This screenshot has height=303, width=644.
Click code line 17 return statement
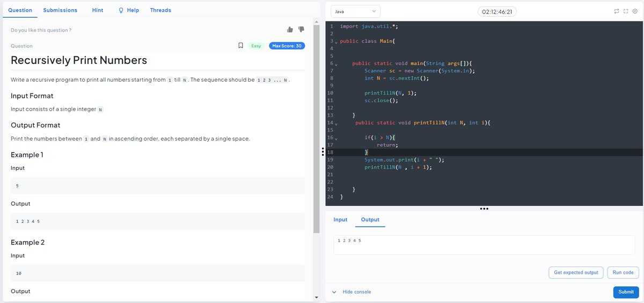click(x=387, y=145)
